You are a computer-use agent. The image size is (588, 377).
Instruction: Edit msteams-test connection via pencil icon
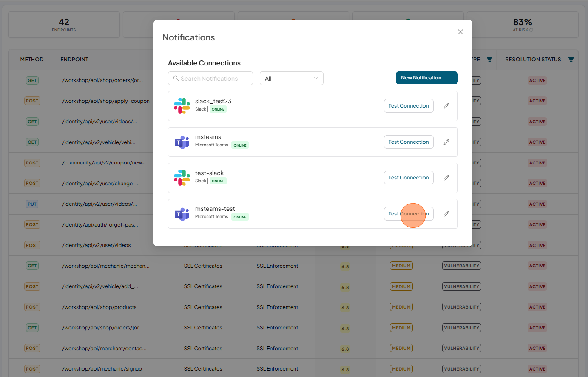point(446,214)
